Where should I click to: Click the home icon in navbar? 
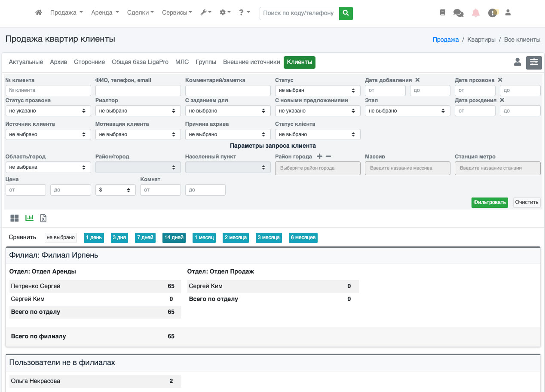(x=39, y=13)
